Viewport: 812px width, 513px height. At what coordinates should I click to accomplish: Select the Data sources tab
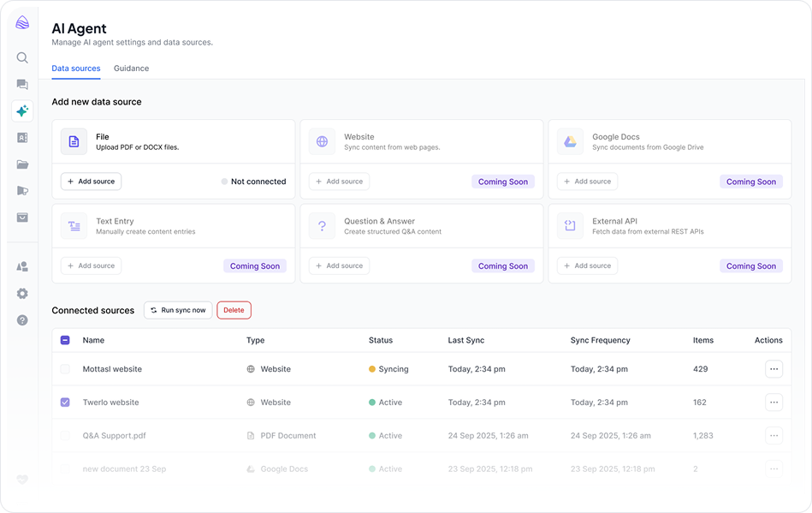76,69
